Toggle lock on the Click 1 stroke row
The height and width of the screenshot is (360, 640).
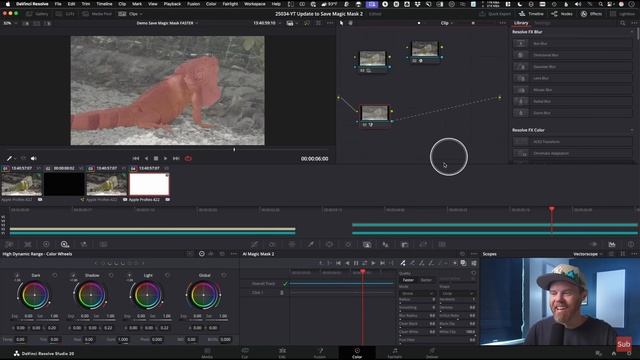click(x=282, y=293)
